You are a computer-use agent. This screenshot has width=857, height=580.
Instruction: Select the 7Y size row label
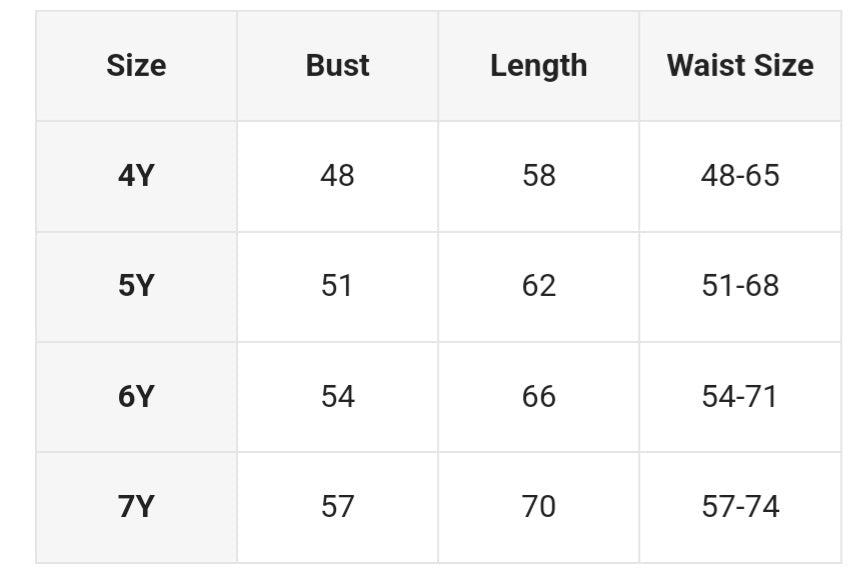click(x=136, y=507)
